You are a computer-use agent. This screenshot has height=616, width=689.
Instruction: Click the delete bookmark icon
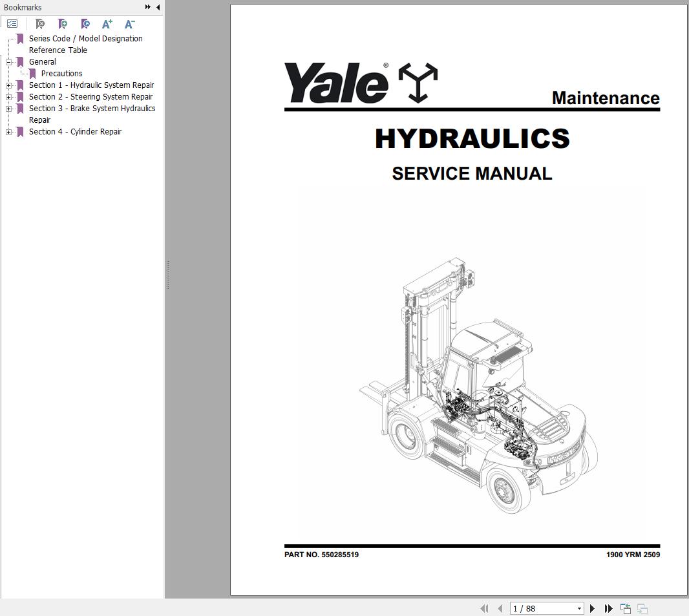pyautogui.click(x=40, y=24)
